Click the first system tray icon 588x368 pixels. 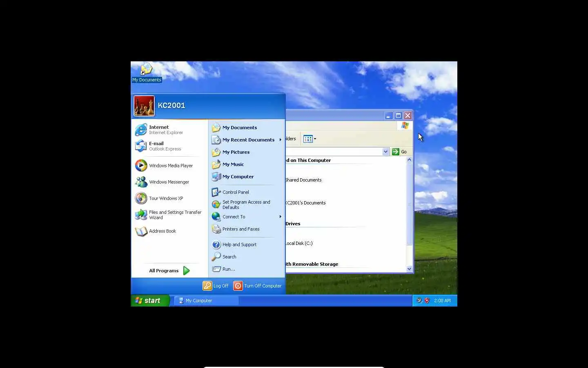coord(419,301)
